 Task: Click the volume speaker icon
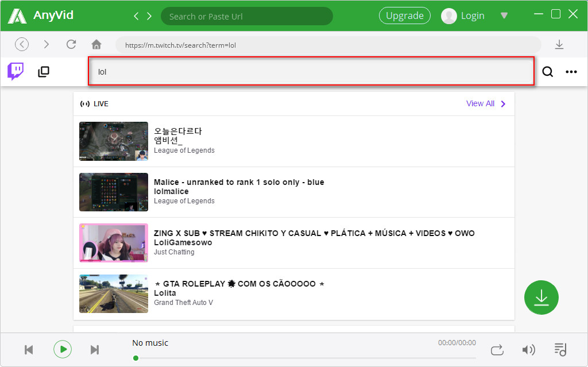click(529, 350)
